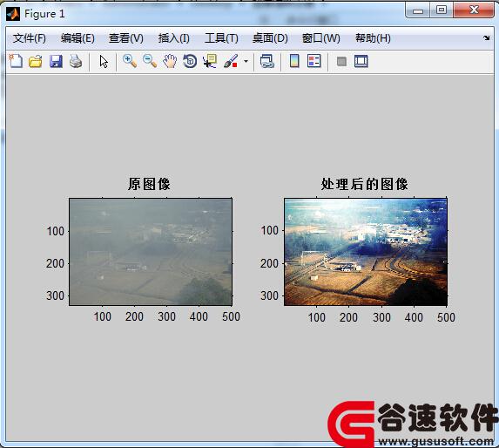Viewport: 499px width, 448px height.
Task: Show plot tools and dock figure
Action: click(x=361, y=61)
